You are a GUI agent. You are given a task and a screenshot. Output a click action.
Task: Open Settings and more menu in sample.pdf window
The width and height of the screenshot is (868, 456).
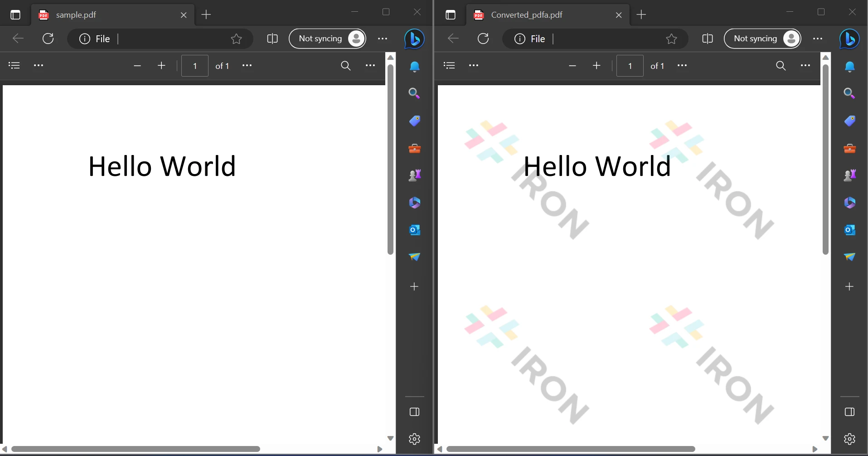(383, 39)
